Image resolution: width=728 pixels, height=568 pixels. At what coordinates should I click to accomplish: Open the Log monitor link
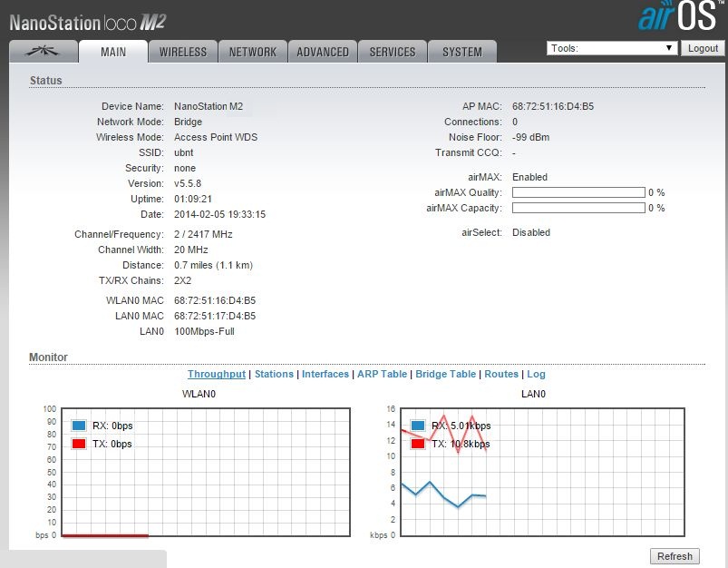(536, 374)
